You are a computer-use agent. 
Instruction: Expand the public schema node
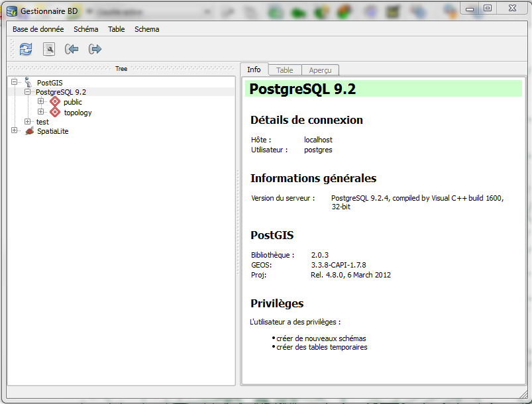(x=40, y=101)
